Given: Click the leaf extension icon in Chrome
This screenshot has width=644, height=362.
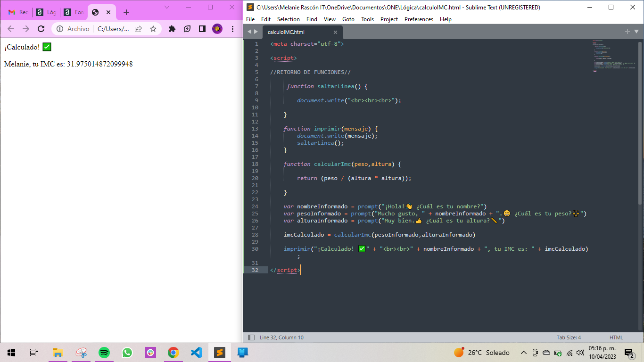Looking at the screenshot, I should click(187, 29).
